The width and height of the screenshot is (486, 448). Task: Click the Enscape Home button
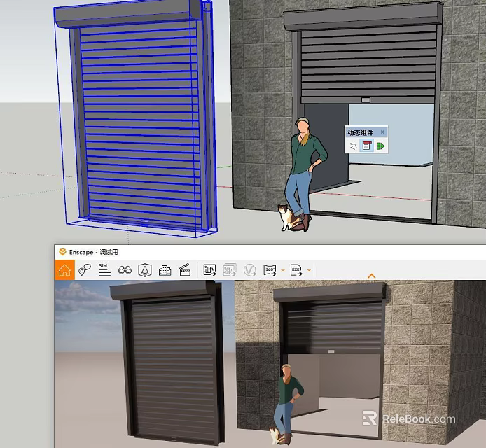[x=64, y=270]
